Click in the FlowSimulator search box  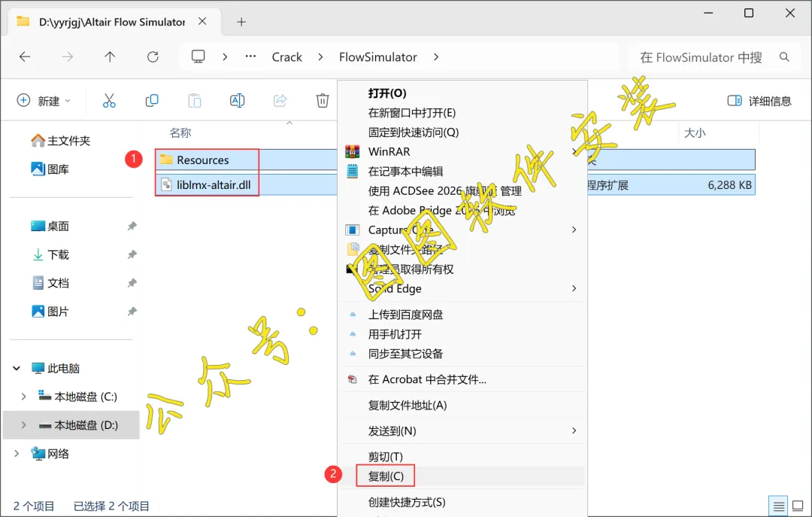pyautogui.click(x=701, y=57)
